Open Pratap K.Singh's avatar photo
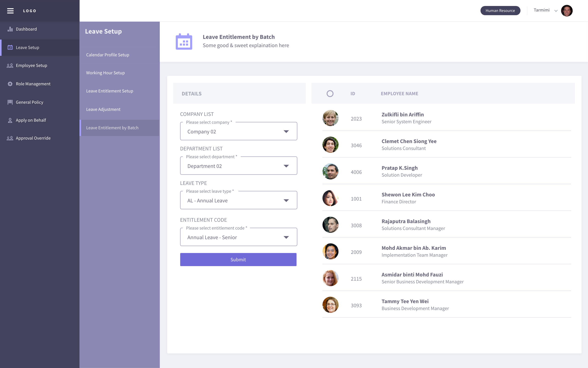Image resolution: width=588 pixels, height=368 pixels. tap(331, 171)
